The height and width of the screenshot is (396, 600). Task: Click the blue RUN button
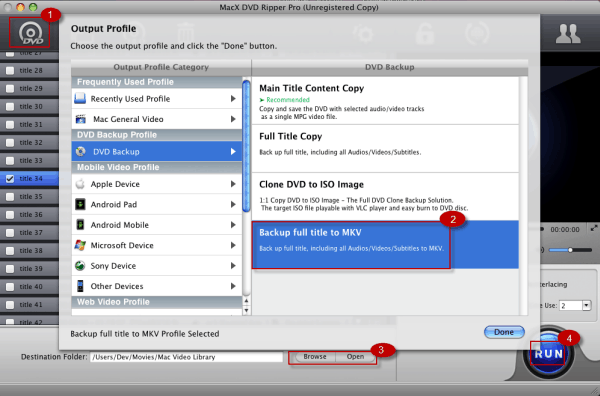point(548,353)
